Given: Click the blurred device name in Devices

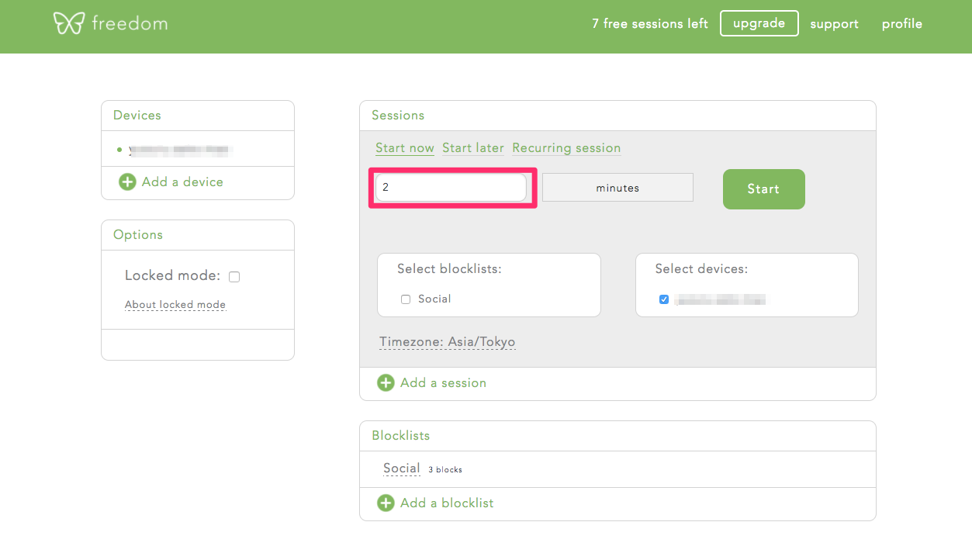Looking at the screenshot, I should 182,149.
